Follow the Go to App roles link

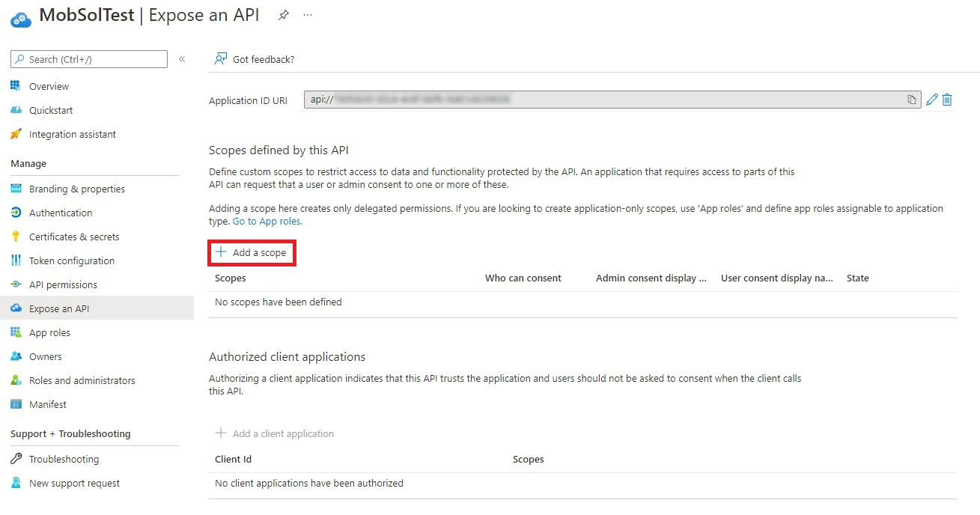(x=266, y=221)
